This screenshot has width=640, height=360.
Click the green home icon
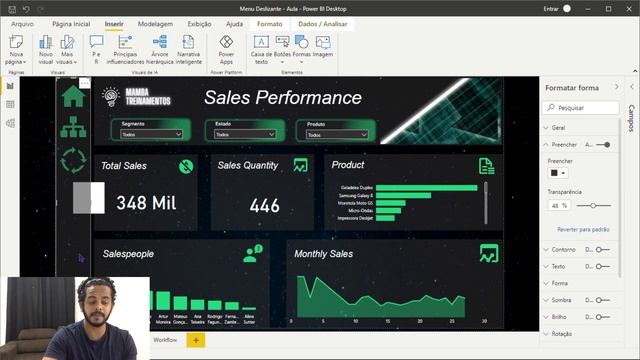pyautogui.click(x=73, y=96)
